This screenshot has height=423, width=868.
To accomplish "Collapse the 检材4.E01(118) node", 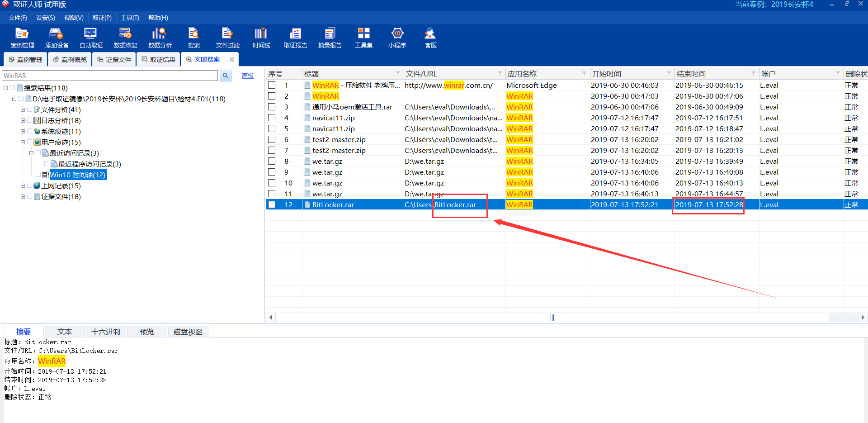I will [14, 99].
